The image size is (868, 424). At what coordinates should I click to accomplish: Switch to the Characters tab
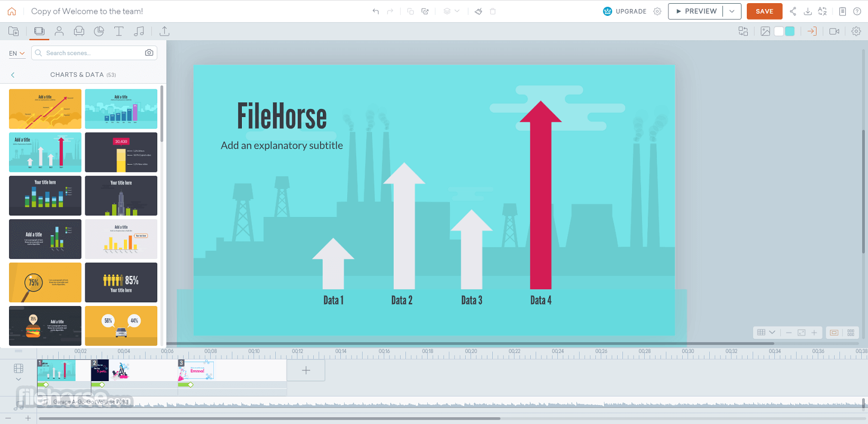[x=59, y=31]
